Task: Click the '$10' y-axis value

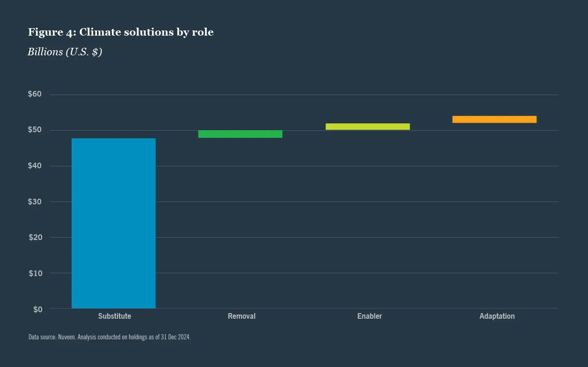Action: tap(35, 273)
